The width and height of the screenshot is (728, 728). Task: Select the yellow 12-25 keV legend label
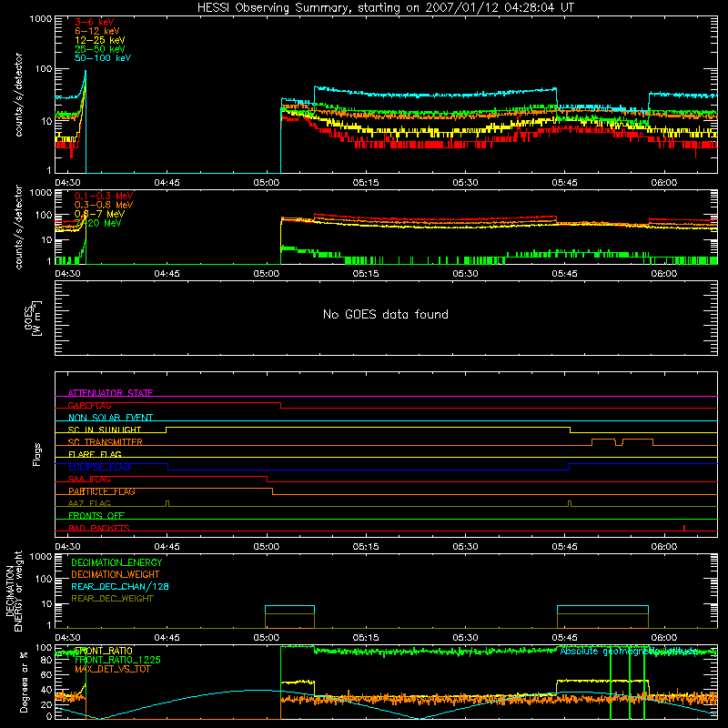[x=100, y=40]
